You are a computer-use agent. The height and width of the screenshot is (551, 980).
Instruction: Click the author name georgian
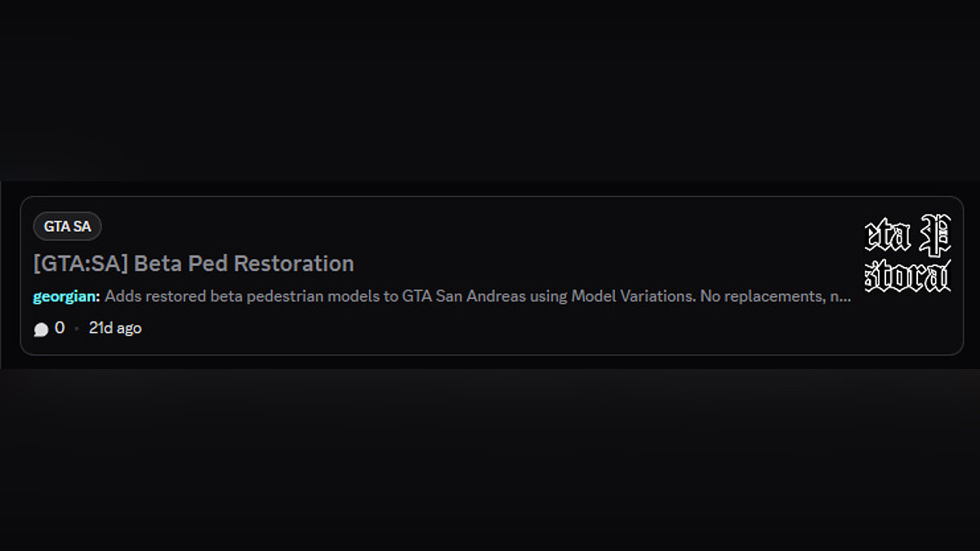pyautogui.click(x=65, y=296)
